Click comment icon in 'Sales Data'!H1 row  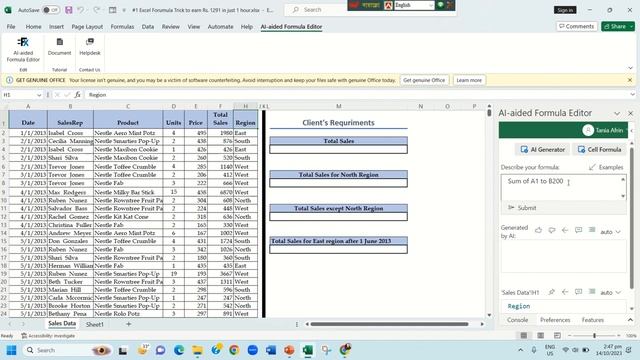(578, 292)
